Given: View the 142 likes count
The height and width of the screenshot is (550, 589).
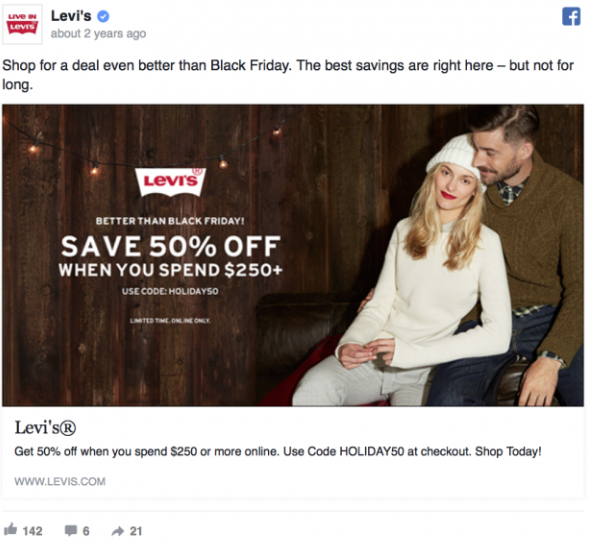Looking at the screenshot, I should click(x=32, y=531).
